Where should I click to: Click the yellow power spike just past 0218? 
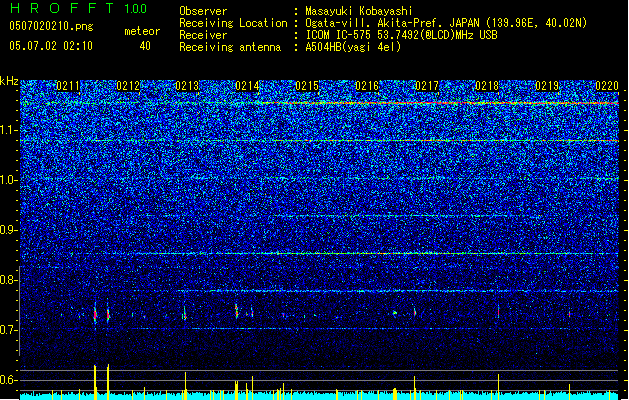pos(499,386)
